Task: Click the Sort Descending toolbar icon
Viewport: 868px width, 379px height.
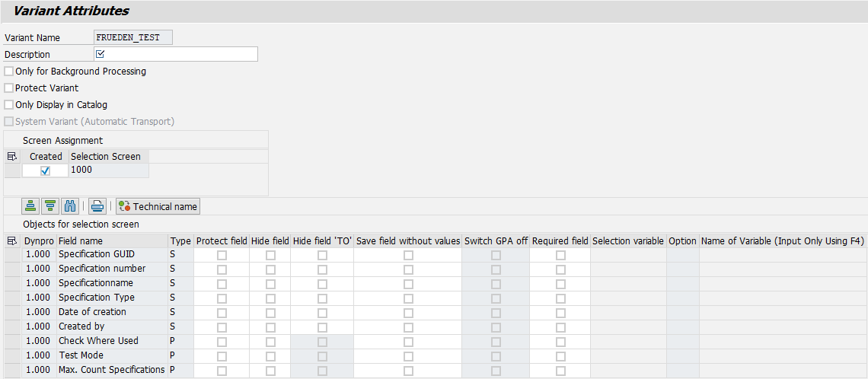Action: coord(50,206)
